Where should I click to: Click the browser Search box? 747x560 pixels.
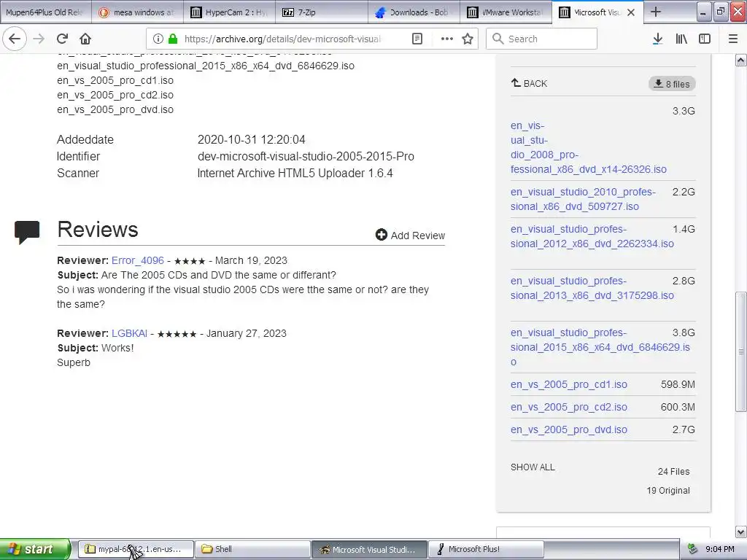(541, 39)
